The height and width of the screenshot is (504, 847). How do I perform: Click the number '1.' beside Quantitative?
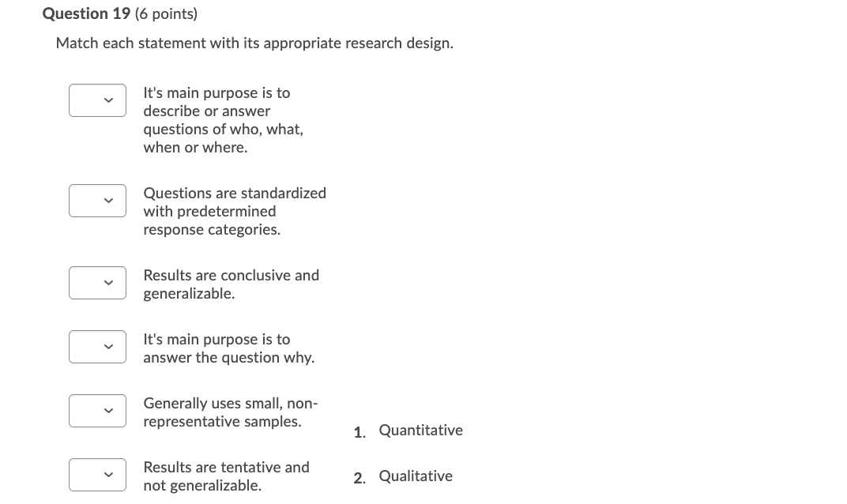tap(360, 432)
